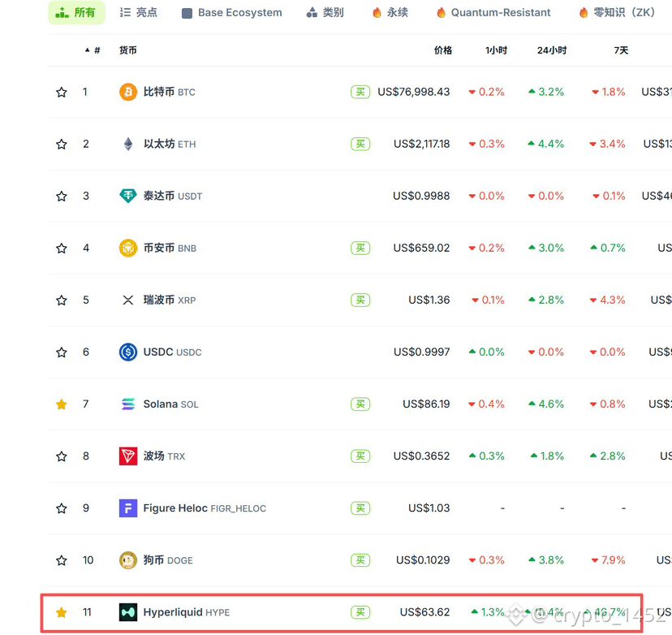Click the price US$86.19
This screenshot has height=635, width=672.
426,404
